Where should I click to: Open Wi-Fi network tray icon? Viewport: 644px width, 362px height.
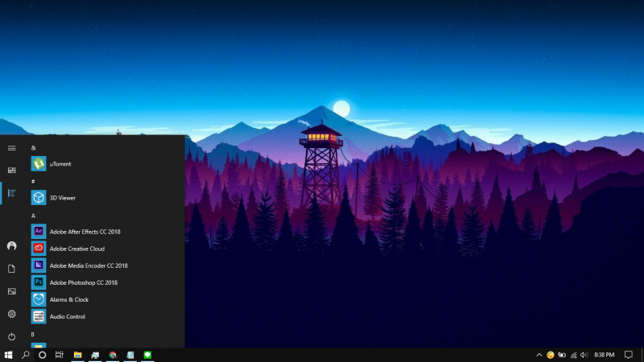click(x=573, y=355)
